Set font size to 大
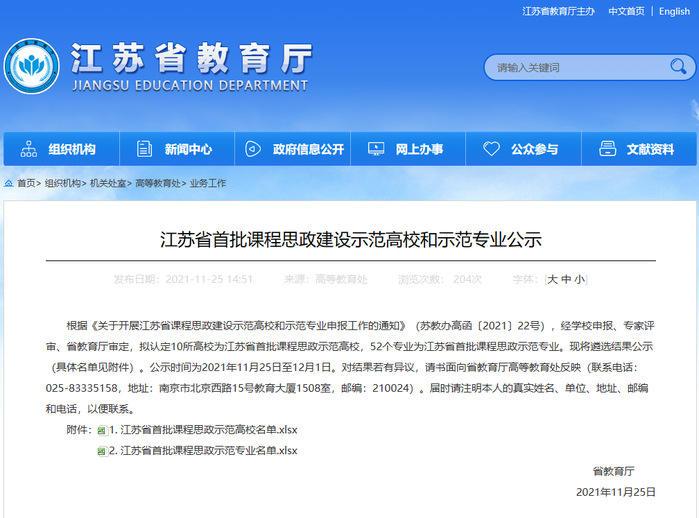The height and width of the screenshot is (518, 699). [x=551, y=279]
